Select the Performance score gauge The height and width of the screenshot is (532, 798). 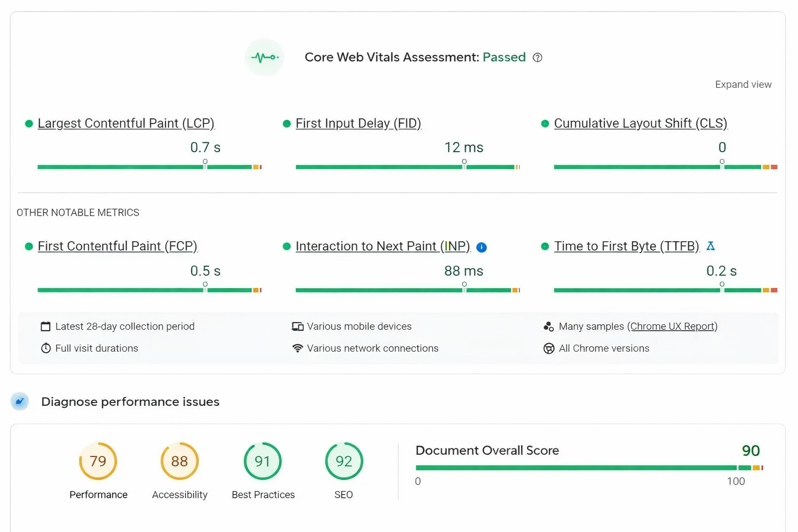pos(98,461)
